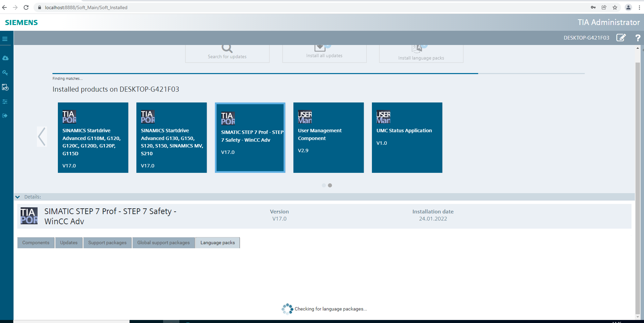Switch to the Components tab

(36, 243)
